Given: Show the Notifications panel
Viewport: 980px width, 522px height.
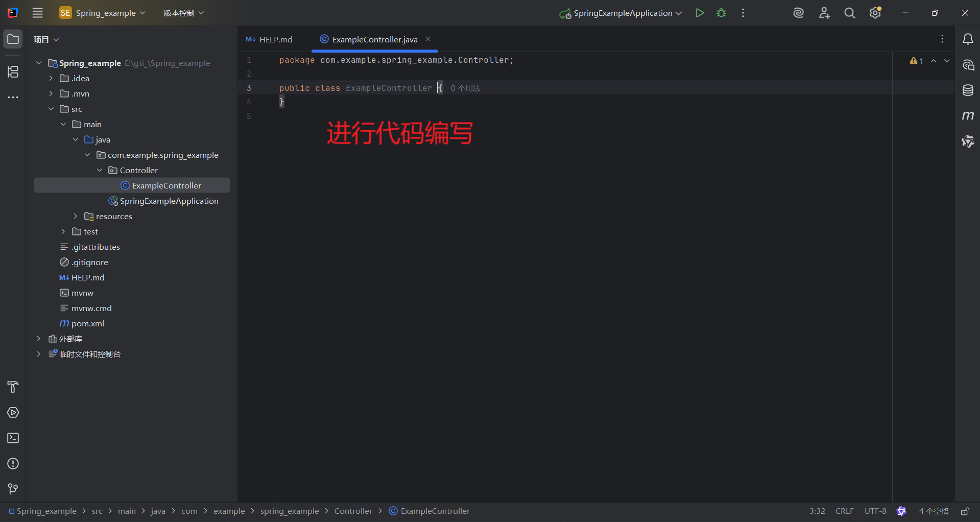Looking at the screenshot, I should coord(968,38).
